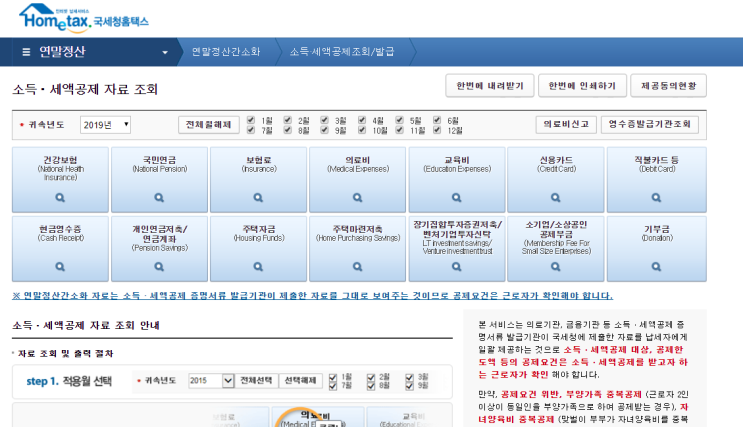This screenshot has width=743, height=427.
Task: Click magnifier under 주택자금 (Housing Funds)
Action: [258, 267]
